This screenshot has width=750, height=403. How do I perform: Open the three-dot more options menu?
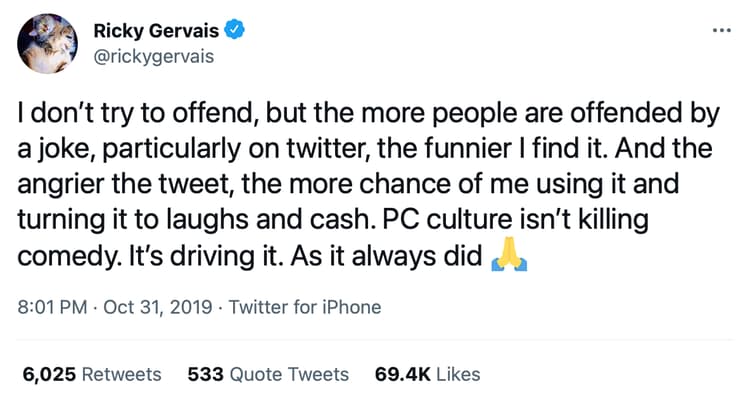tap(721, 30)
